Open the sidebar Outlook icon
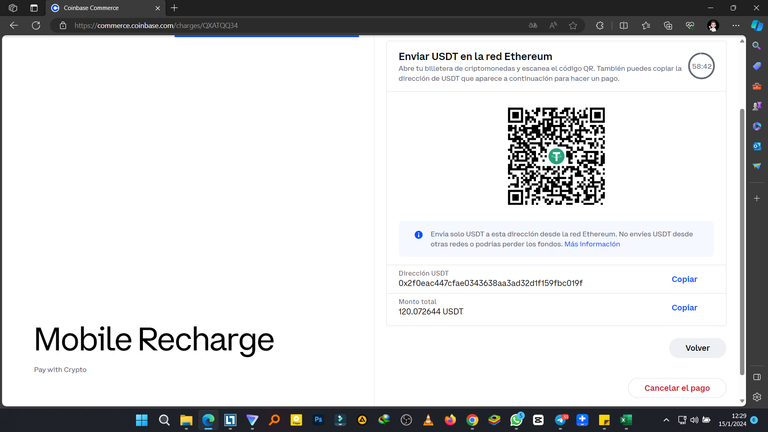The width and height of the screenshot is (768, 432). (757, 146)
